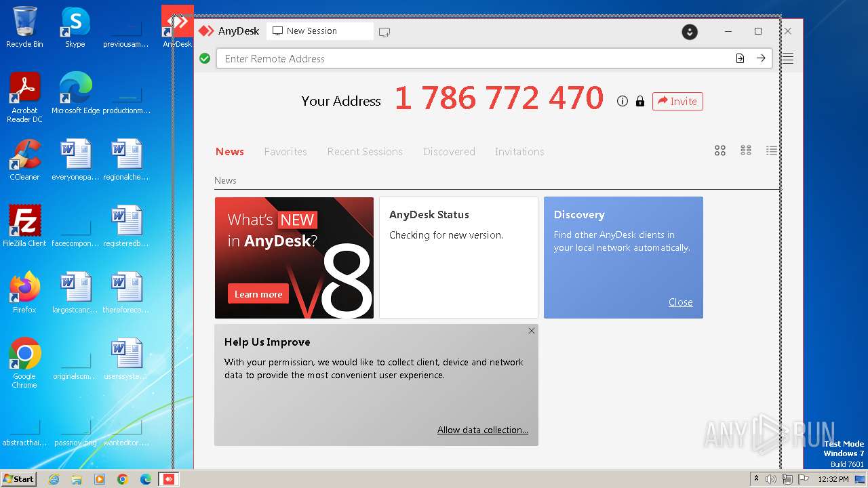Open the Action Center flag icon
The height and width of the screenshot is (488, 868).
pos(804,479)
